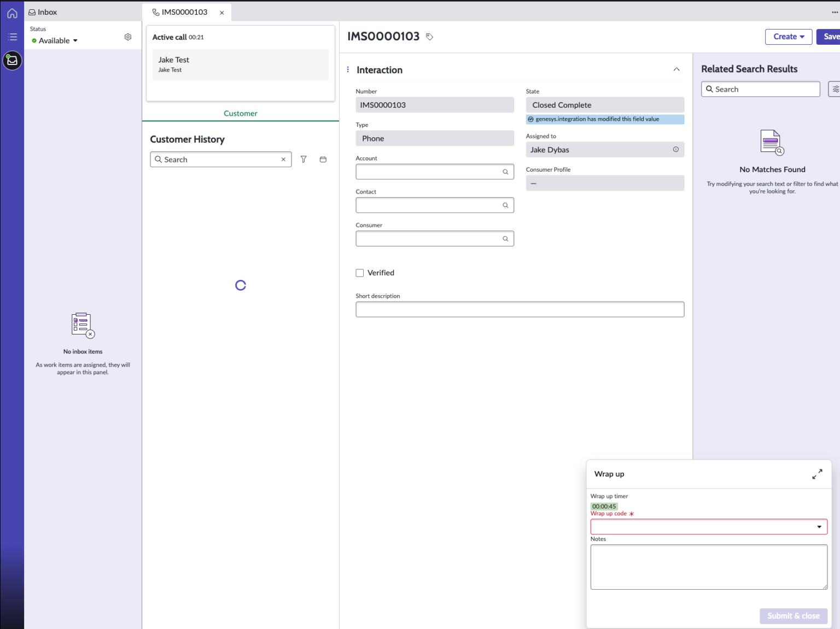Open the calendar icon in Customer History
The height and width of the screenshot is (629, 840).
[x=323, y=159]
